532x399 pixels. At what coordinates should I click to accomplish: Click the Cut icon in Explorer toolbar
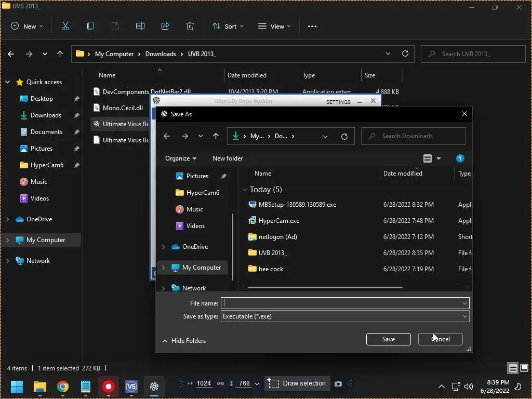click(x=65, y=26)
